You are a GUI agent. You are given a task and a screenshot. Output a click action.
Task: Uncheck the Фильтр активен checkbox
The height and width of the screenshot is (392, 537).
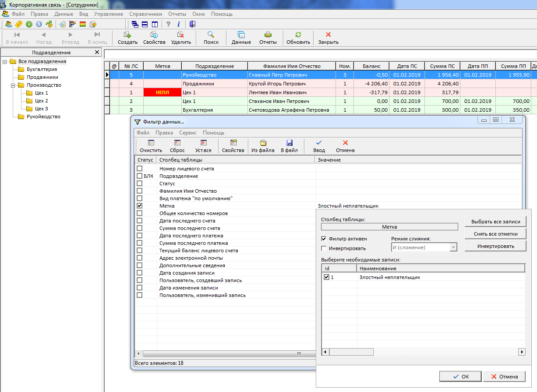tap(324, 239)
